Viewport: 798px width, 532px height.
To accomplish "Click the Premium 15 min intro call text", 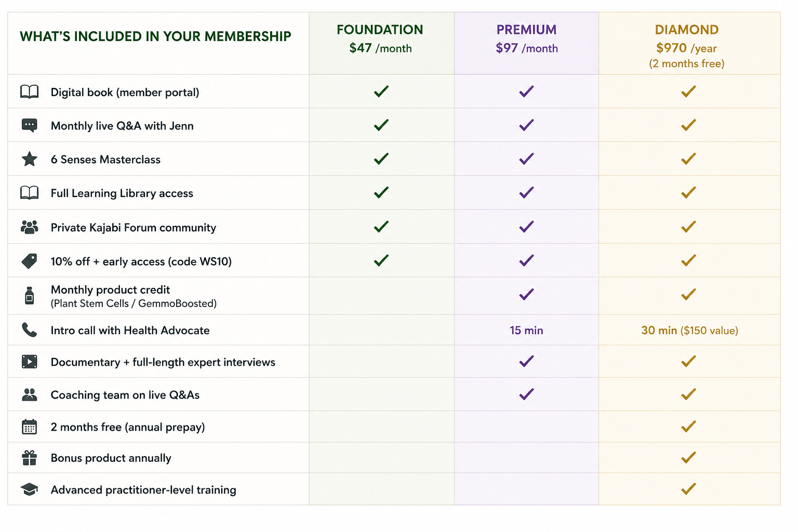I will [526, 330].
